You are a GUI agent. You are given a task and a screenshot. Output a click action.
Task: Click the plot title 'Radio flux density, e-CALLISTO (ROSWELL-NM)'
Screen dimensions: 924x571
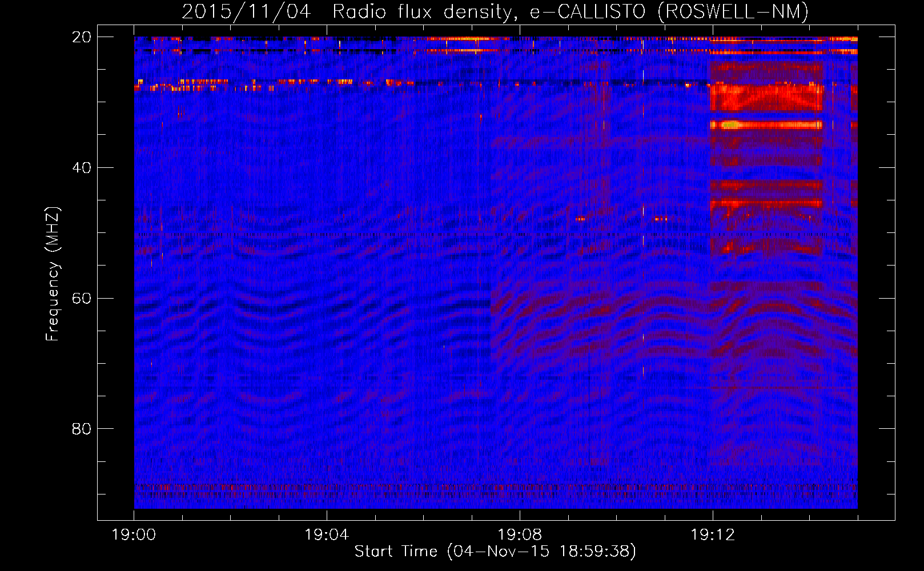571,12
